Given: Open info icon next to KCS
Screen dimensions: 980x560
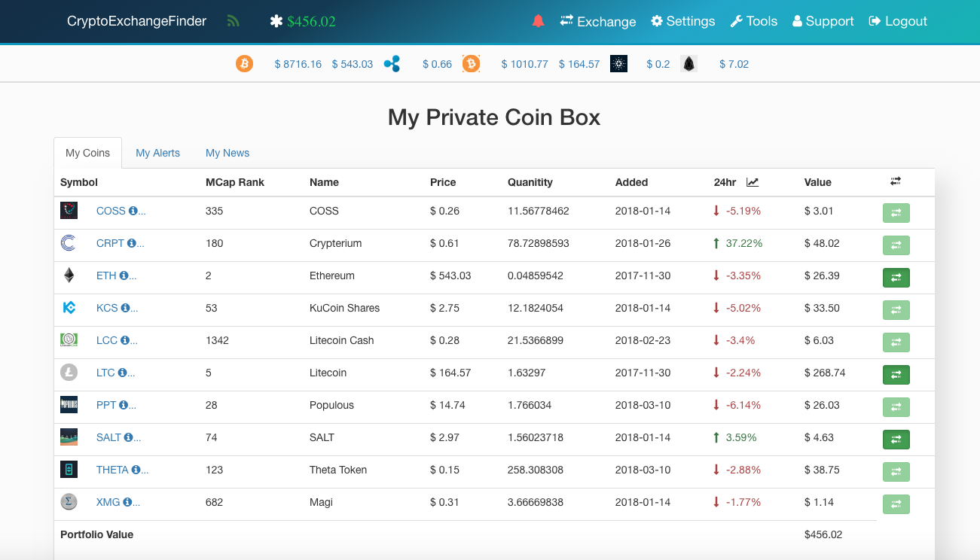Looking at the screenshot, I should coord(125,308).
